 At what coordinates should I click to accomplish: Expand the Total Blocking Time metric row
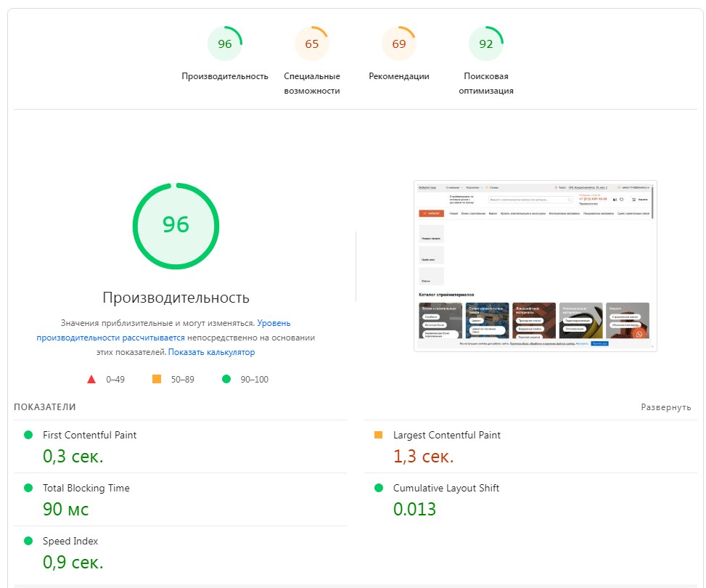(86, 488)
